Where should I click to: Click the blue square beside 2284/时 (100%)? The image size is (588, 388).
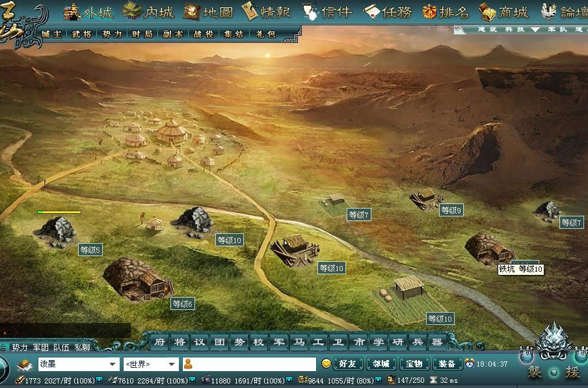[193, 380]
